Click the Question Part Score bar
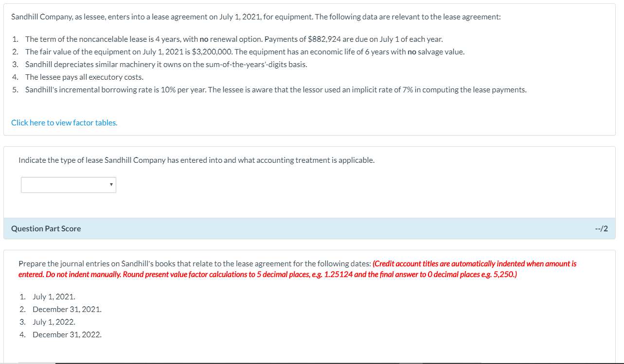The width and height of the screenshot is (624, 364). pos(309,228)
